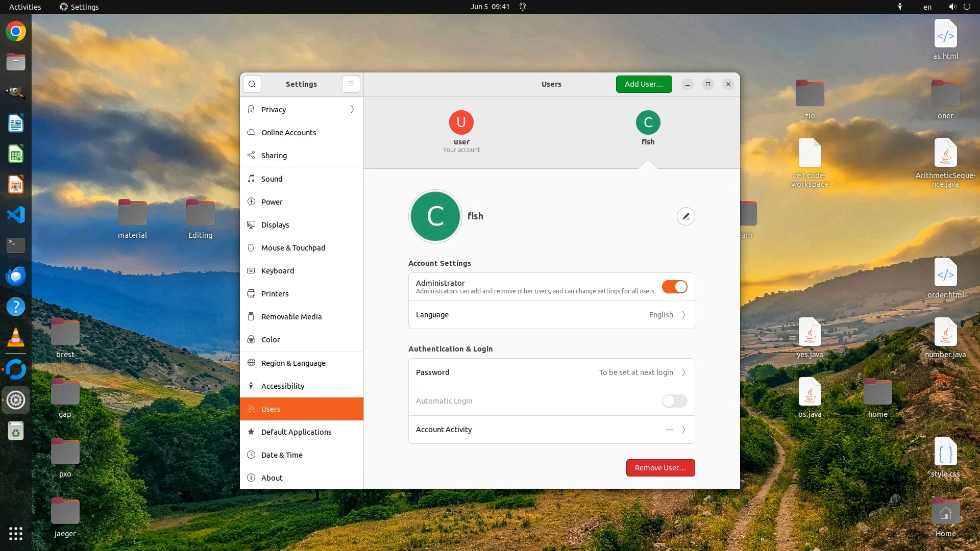Toggle the Automatic Login switch
Screen dimensions: 980x551
(674, 401)
